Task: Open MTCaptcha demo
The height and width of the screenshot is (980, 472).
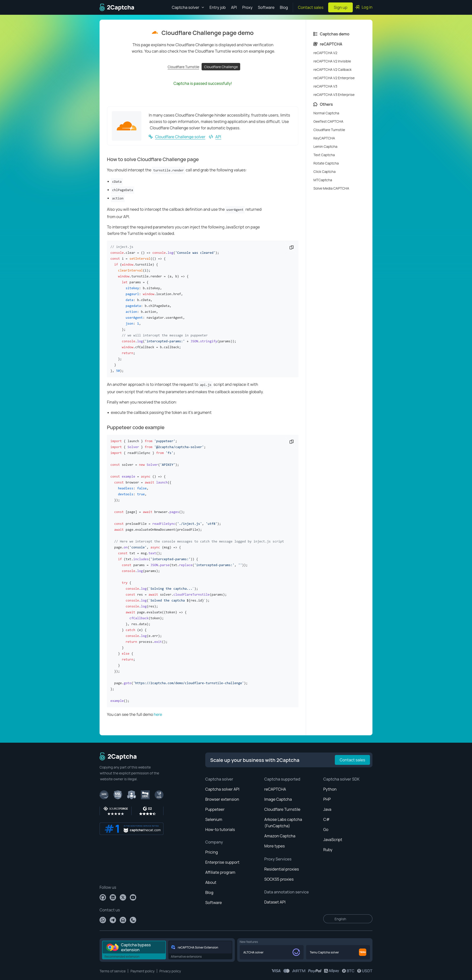Action: pos(323,180)
